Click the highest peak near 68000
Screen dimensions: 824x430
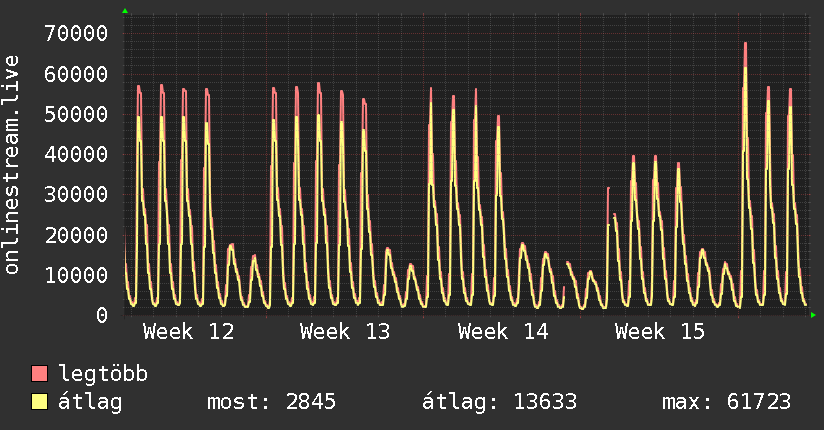pyautogui.click(x=745, y=44)
